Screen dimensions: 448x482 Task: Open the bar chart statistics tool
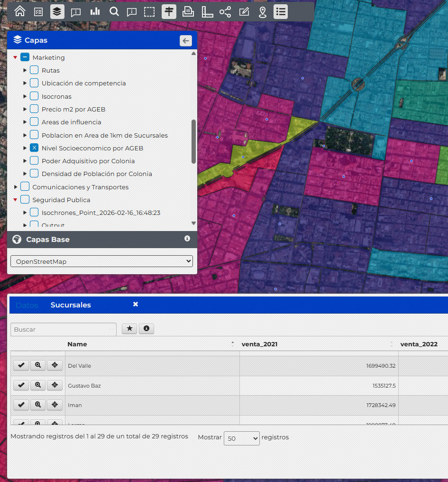point(95,11)
